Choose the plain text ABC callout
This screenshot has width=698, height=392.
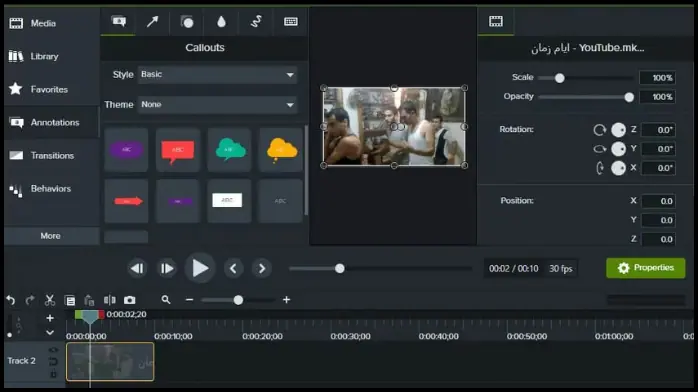pos(281,201)
